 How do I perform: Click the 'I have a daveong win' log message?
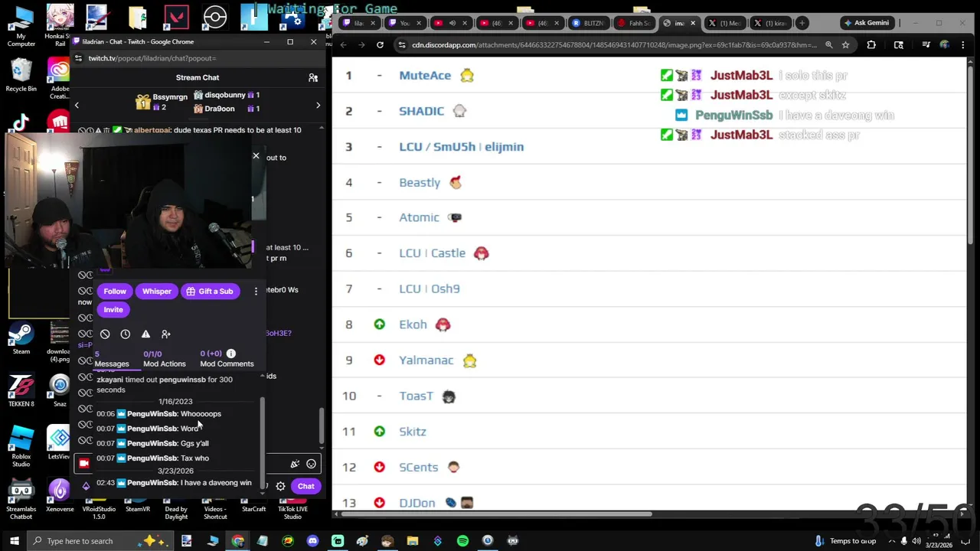[x=175, y=483]
